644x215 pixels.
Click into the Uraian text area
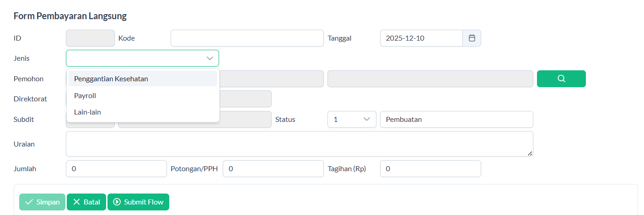point(299,144)
